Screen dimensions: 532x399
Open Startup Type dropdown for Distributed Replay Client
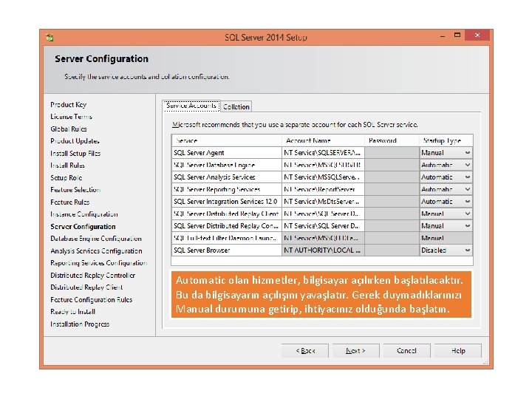468,214
